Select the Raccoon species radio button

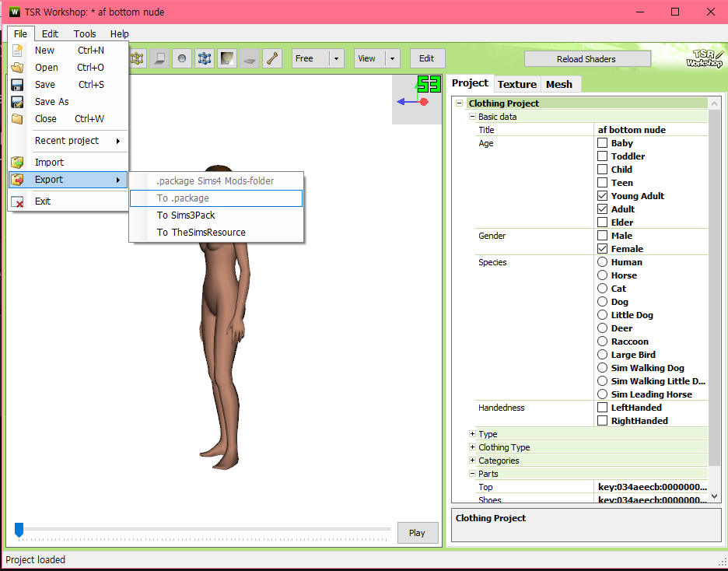point(602,342)
